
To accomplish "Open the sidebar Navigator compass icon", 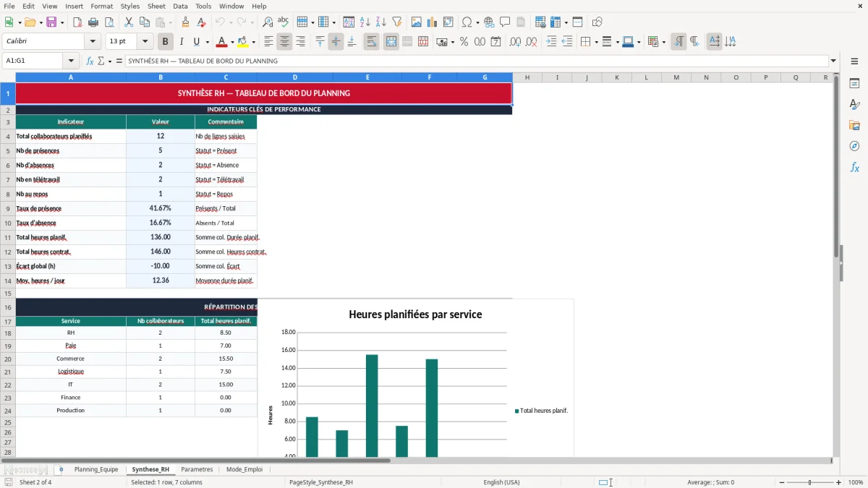I will [x=854, y=146].
